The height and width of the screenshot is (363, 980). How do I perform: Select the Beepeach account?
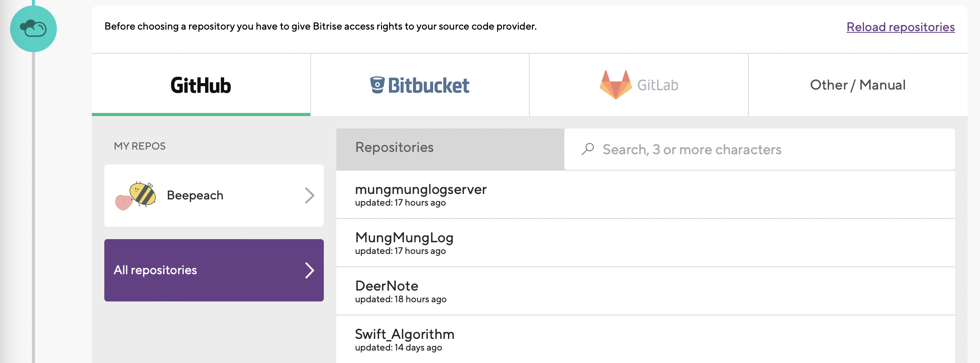pos(214,196)
